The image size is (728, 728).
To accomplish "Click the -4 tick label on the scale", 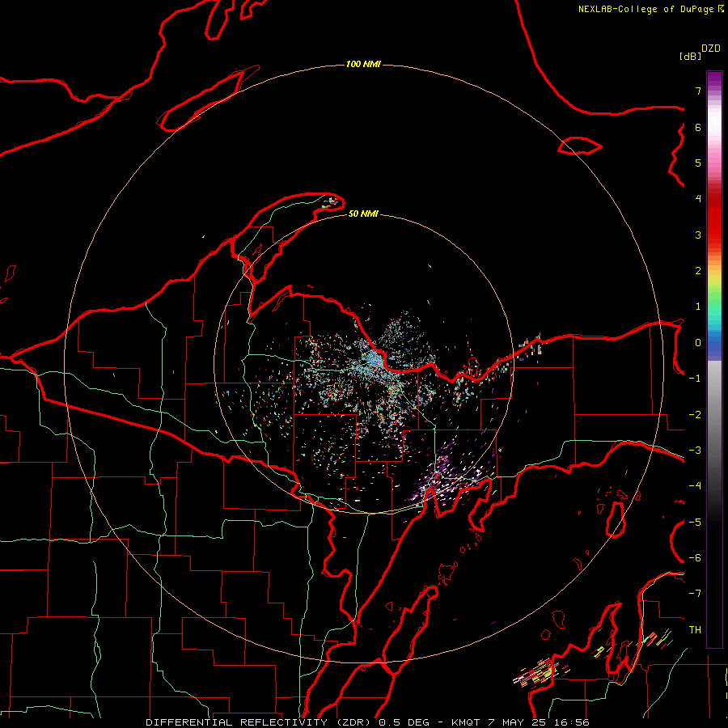I will [x=695, y=486].
